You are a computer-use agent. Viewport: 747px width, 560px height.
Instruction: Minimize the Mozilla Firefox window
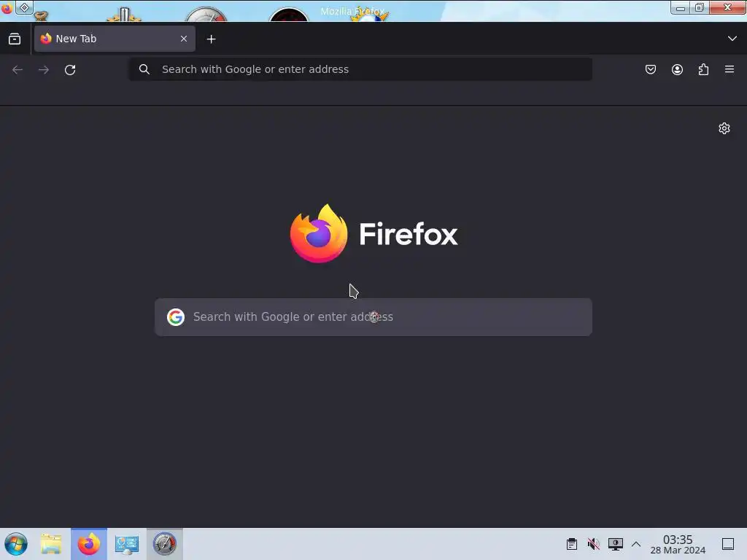pos(681,7)
